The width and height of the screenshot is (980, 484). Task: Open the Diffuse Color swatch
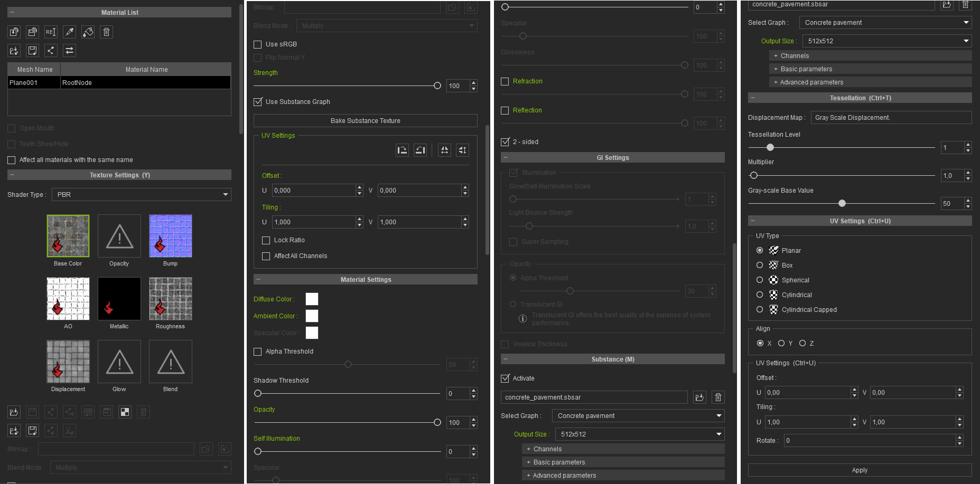pos(312,299)
